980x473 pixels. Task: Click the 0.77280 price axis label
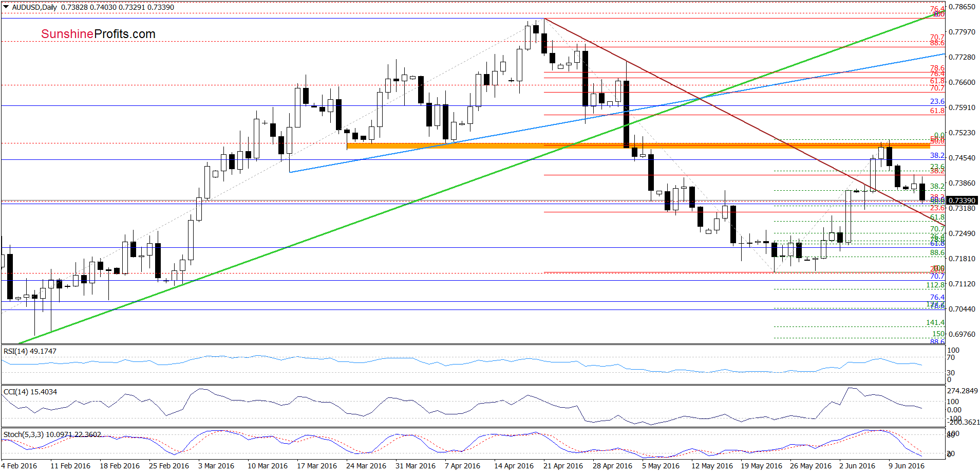[x=962, y=57]
